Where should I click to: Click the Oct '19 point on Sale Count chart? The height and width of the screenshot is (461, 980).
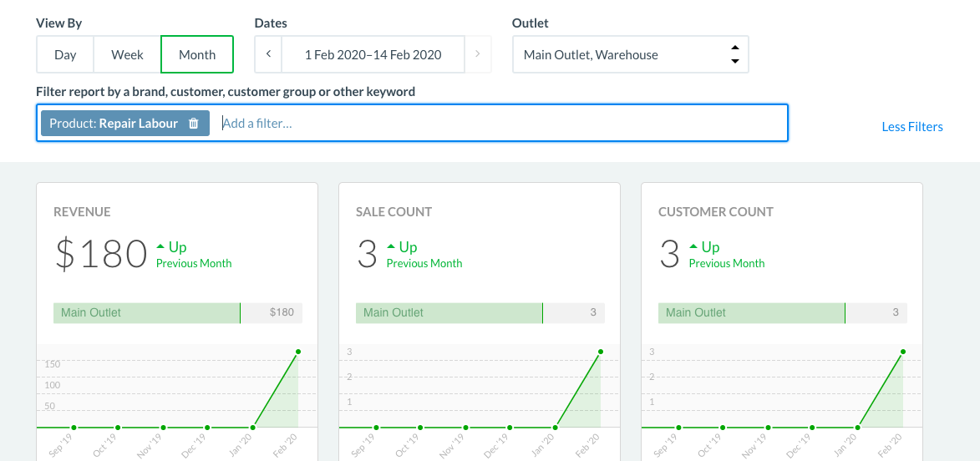click(420, 428)
